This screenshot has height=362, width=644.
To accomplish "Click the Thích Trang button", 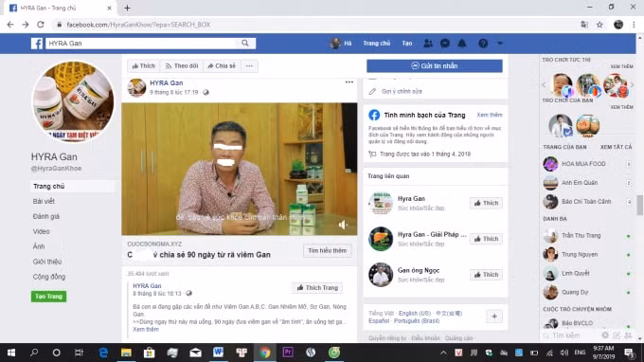I will point(317,288).
